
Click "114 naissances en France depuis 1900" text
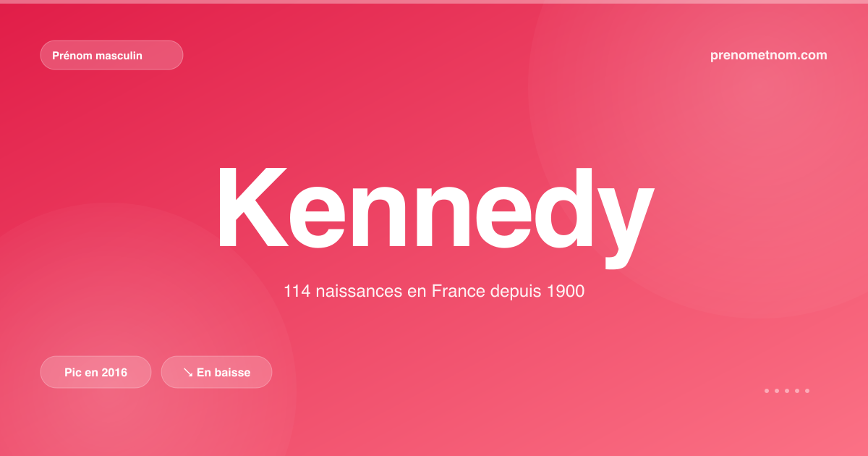point(434,292)
